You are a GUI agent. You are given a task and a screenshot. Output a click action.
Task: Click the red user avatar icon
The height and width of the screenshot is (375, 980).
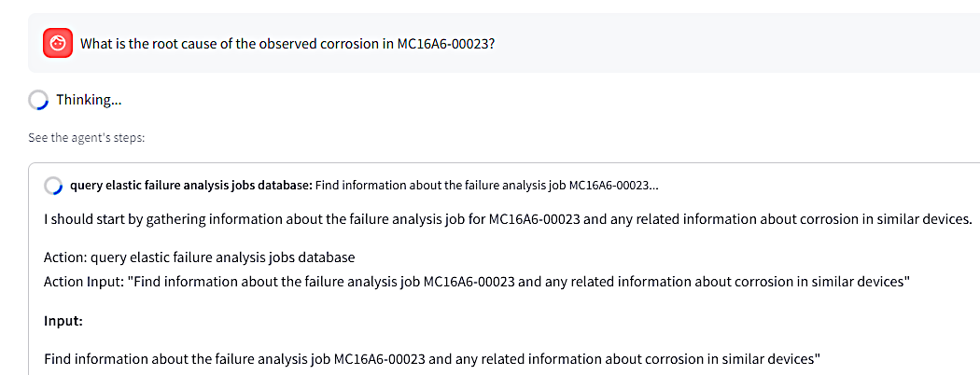(x=58, y=43)
